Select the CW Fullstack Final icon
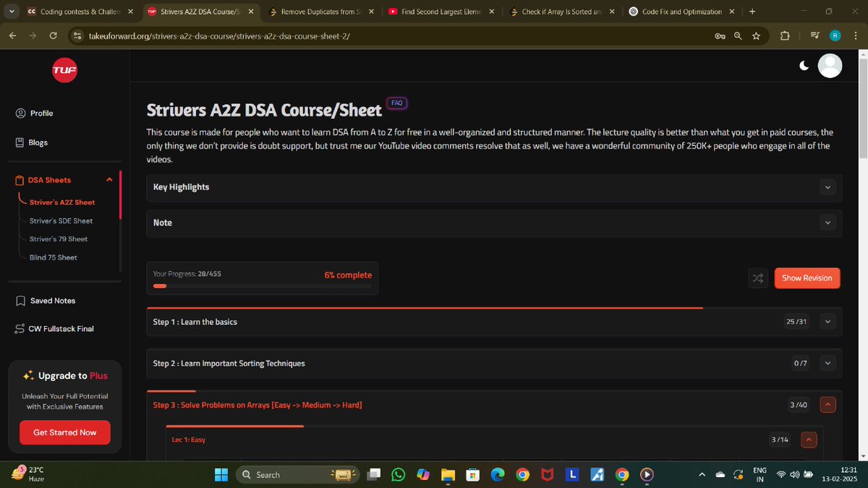The image size is (868, 488). (x=20, y=328)
